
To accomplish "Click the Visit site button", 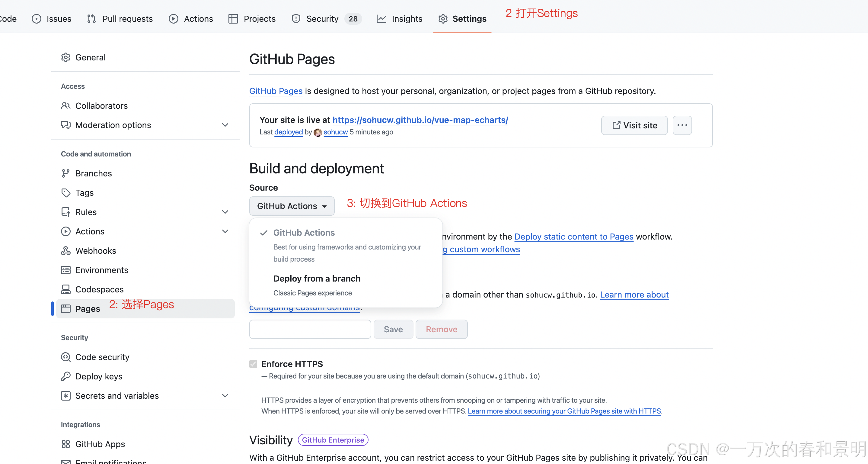I will [634, 125].
